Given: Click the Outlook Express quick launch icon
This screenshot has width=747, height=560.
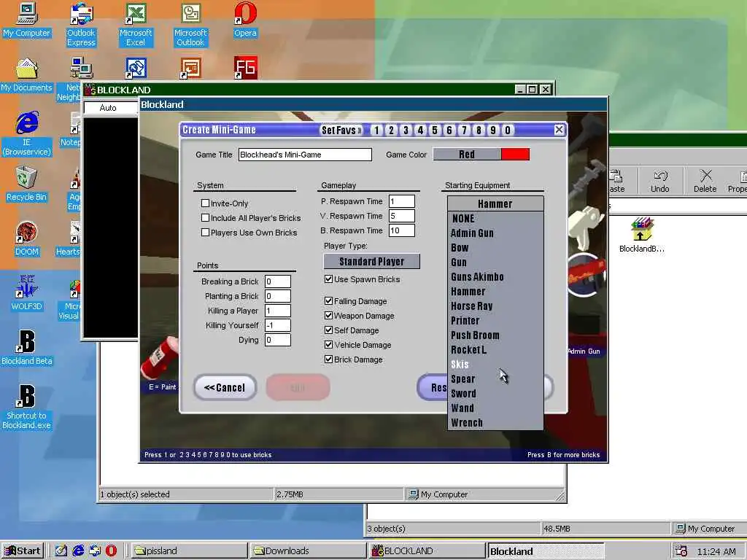Looking at the screenshot, I should pos(95,551).
